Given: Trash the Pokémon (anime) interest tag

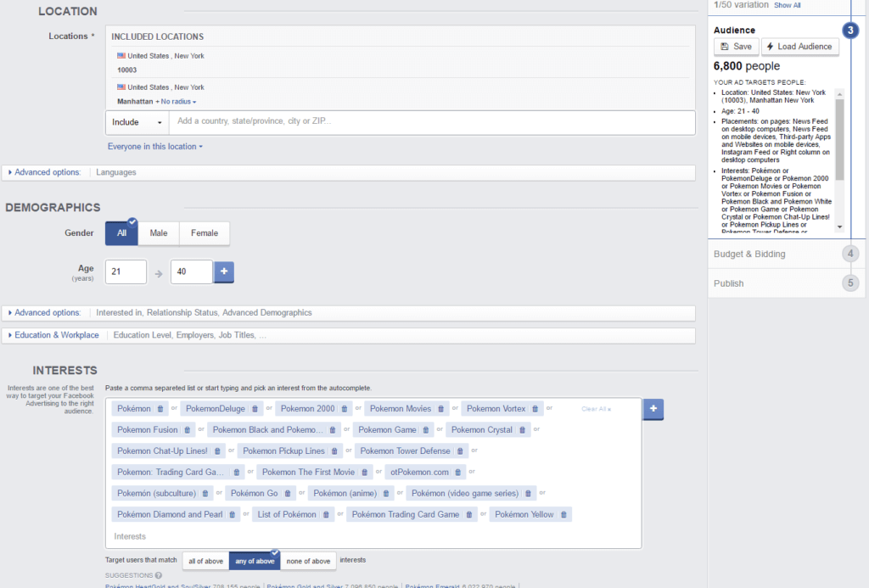Looking at the screenshot, I should [x=386, y=493].
